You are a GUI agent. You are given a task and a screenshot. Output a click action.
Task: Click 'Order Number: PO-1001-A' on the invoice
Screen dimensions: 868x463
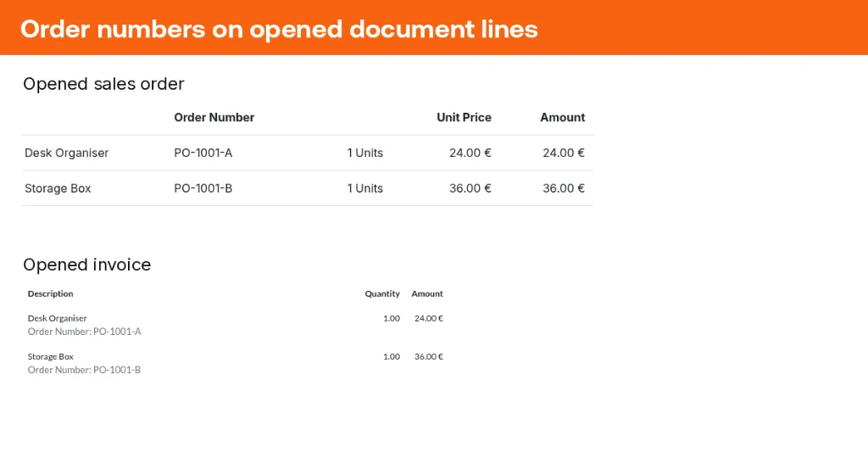click(x=84, y=332)
